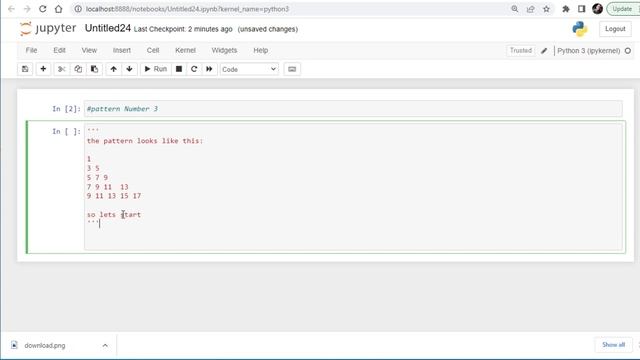The width and height of the screenshot is (640, 360).
Task: Share this page icon
Action: [531, 9]
